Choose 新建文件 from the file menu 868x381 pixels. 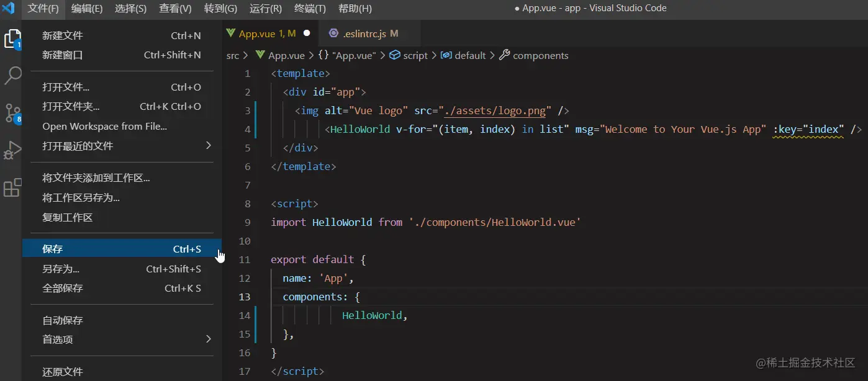[x=122, y=36]
